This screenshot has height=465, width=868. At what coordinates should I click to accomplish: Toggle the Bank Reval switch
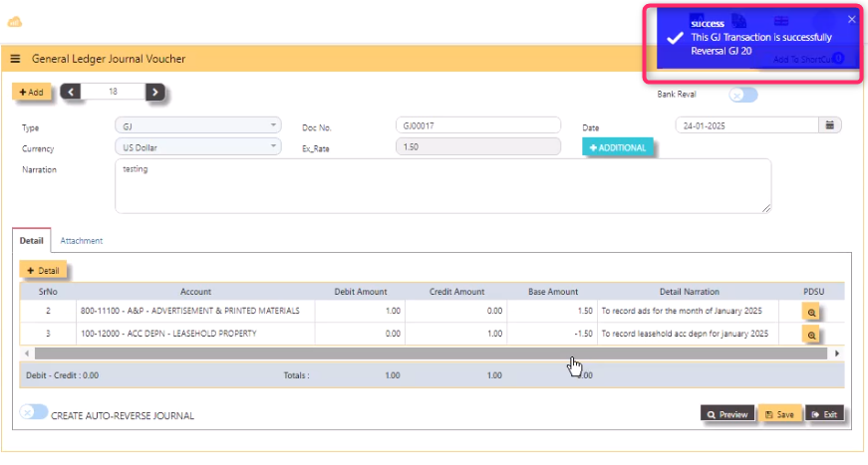pyautogui.click(x=742, y=95)
